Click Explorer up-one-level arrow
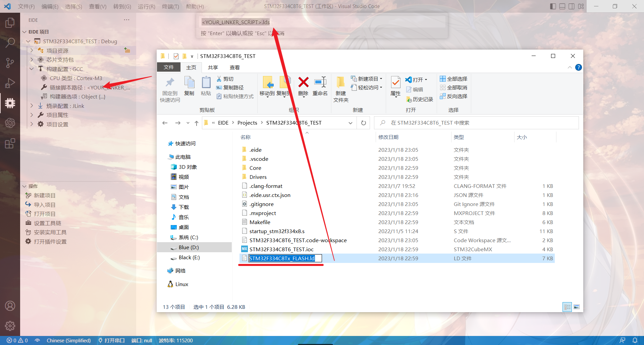Screen dimensions: 644x345 tap(197, 123)
